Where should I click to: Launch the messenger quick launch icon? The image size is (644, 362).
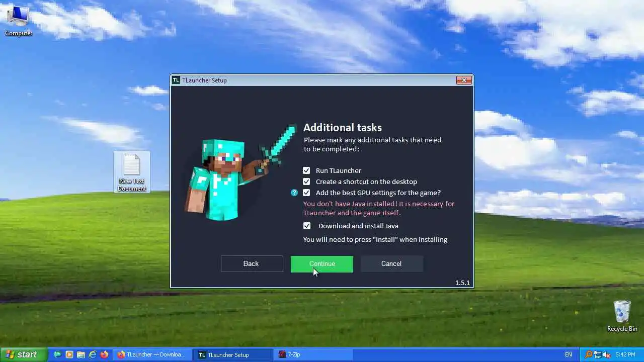coord(58,354)
